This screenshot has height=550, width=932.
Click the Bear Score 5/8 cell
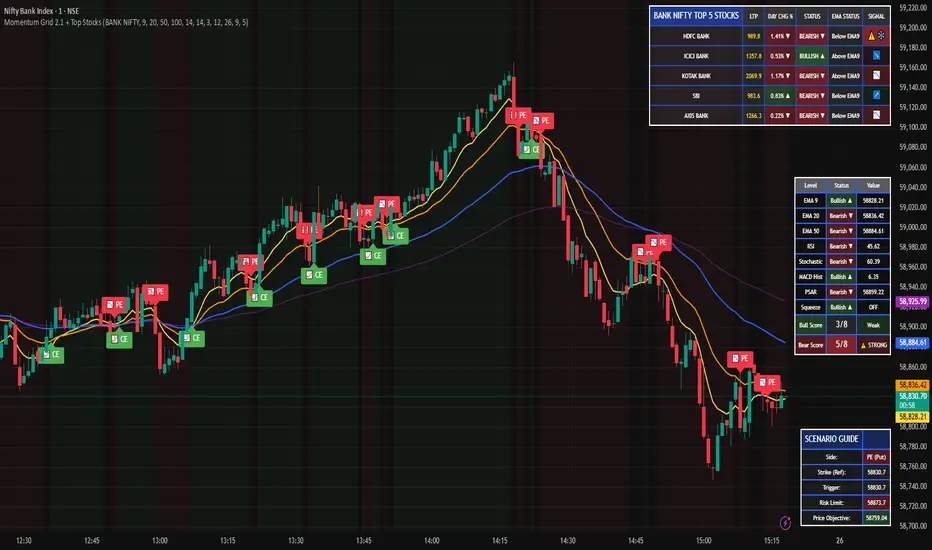click(x=841, y=344)
